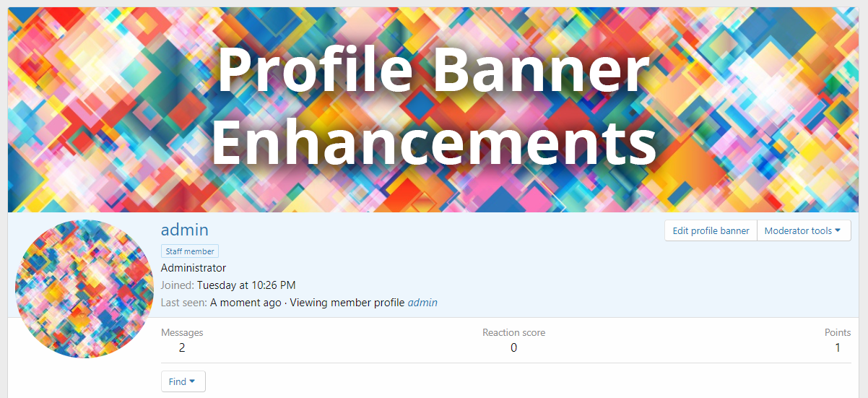Image resolution: width=868 pixels, height=398 pixels.
Task: Click the Points stat label
Action: [838, 333]
